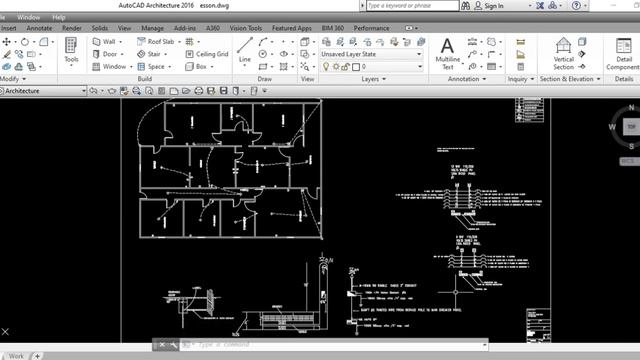
Task: Open the Performance ribbon tab
Action: point(371,28)
